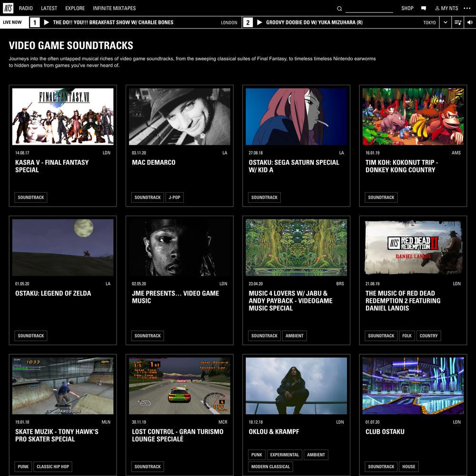Open Oklou & Krampf photo thumbnail
The image size is (476, 476).
point(296,386)
